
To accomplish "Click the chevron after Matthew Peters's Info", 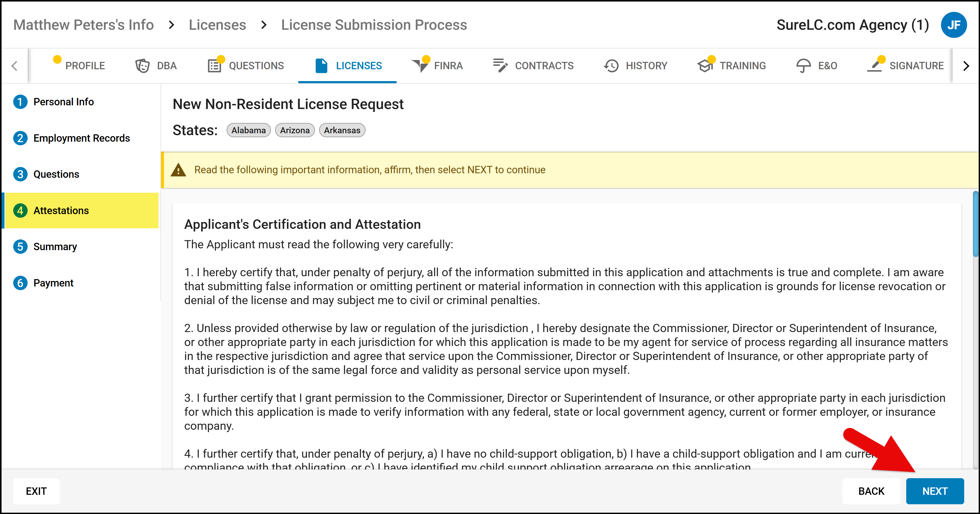I will click(x=172, y=25).
